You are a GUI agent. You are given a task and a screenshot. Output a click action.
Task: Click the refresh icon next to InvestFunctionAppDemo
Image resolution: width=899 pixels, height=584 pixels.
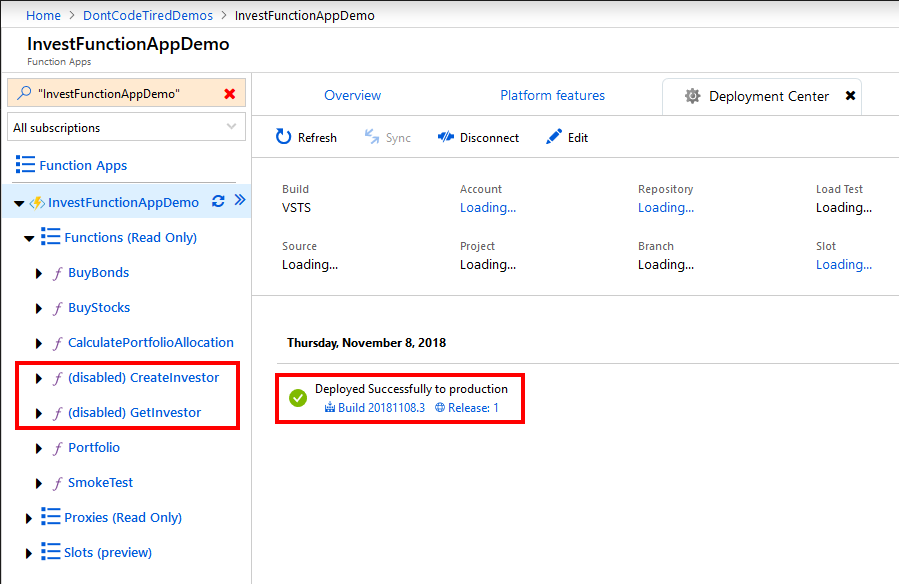[x=218, y=201]
